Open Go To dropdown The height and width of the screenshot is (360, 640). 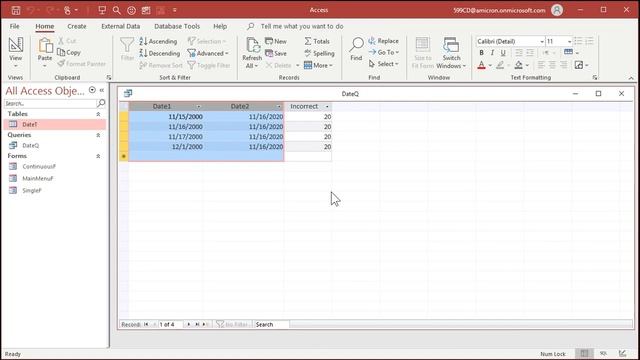pos(384,52)
